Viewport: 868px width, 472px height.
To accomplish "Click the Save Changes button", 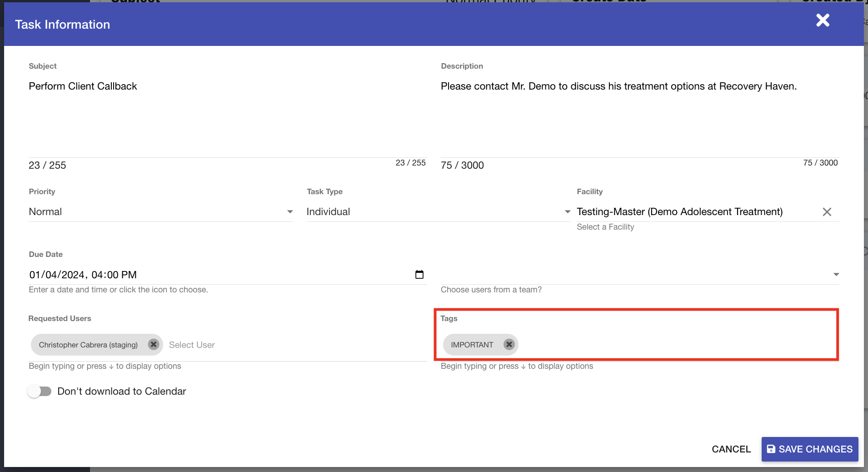I will (809, 449).
